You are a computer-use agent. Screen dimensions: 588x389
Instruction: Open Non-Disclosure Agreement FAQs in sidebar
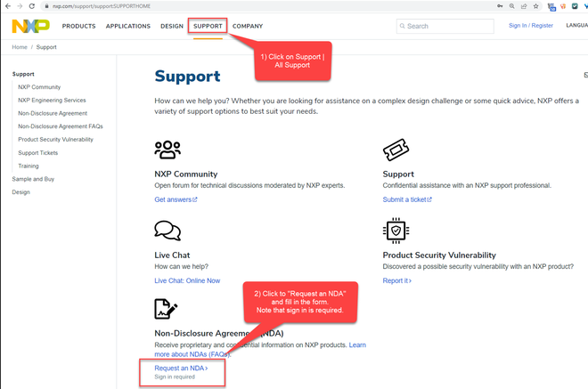click(61, 126)
